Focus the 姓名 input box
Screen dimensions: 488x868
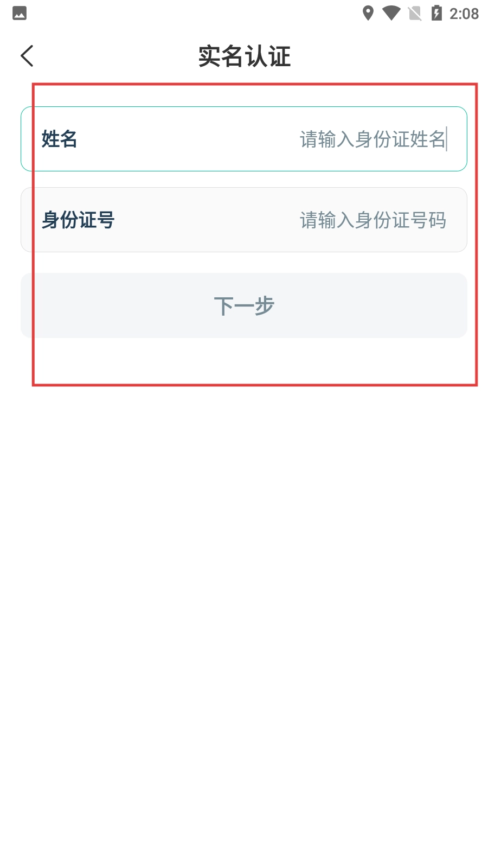(244, 139)
